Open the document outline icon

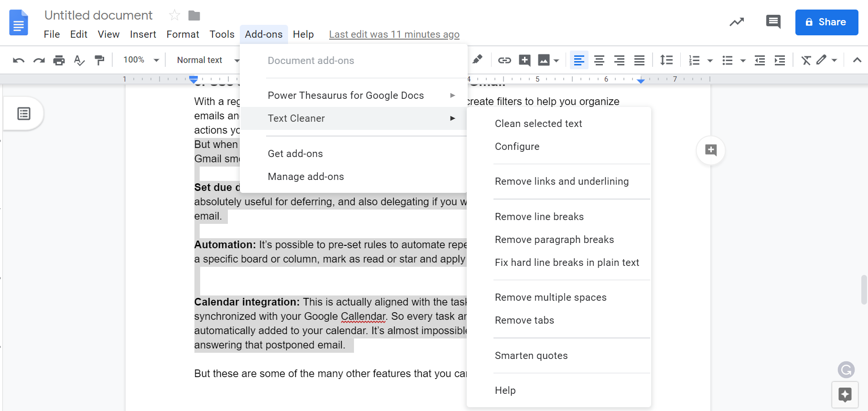click(24, 114)
